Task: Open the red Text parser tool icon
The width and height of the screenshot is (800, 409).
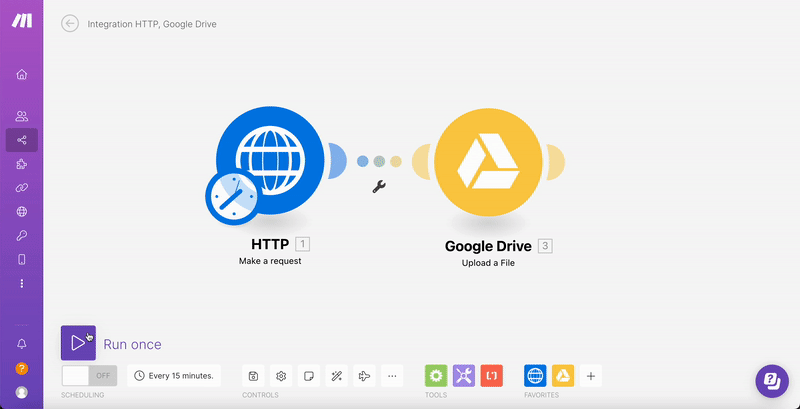Action: (x=491, y=376)
